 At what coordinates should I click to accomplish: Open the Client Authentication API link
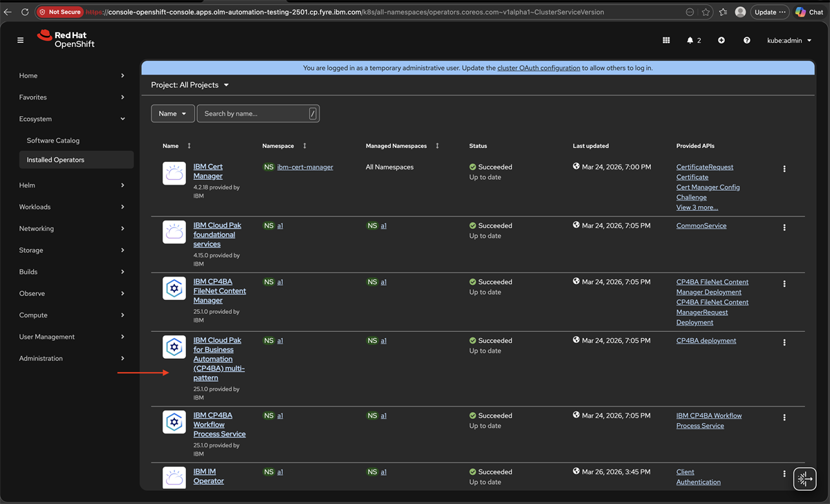coord(699,477)
